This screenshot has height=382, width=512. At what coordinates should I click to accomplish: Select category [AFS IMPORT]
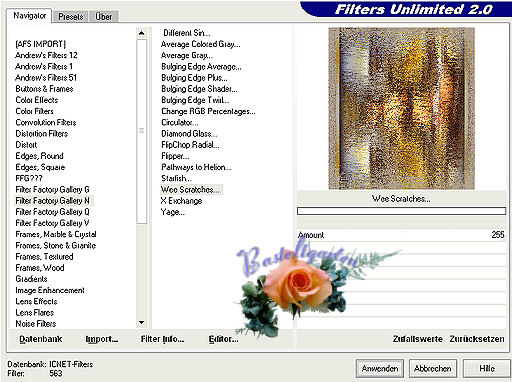pyautogui.click(x=40, y=44)
